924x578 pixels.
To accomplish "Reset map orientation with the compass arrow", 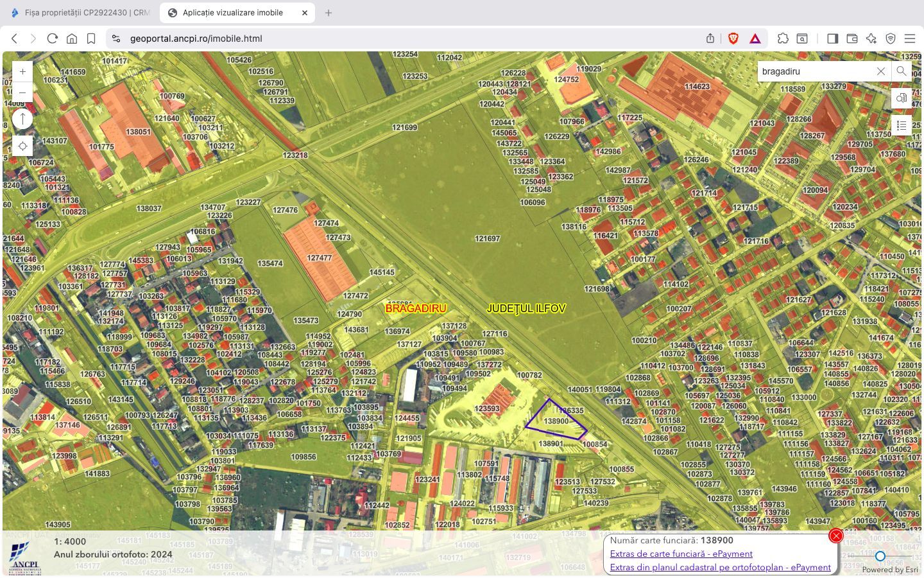I will point(22,118).
